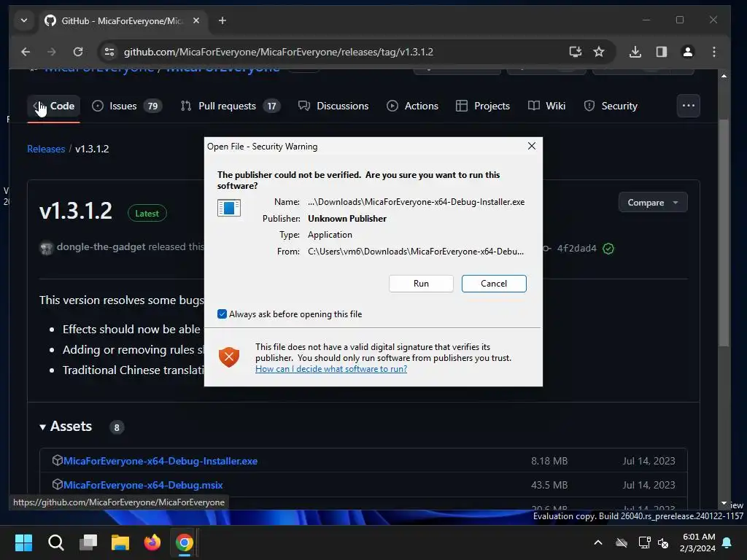This screenshot has height=560, width=747.
Task: Open File Explorer from taskbar
Action: (x=120, y=542)
